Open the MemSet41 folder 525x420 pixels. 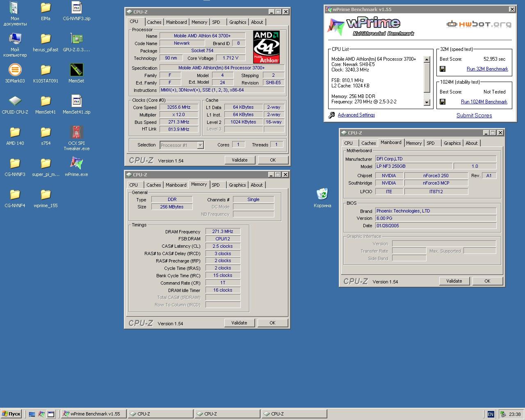tap(46, 105)
